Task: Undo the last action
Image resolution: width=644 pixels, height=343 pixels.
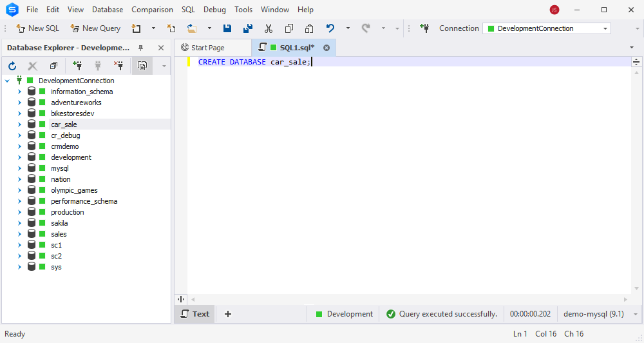Action: pos(330,28)
